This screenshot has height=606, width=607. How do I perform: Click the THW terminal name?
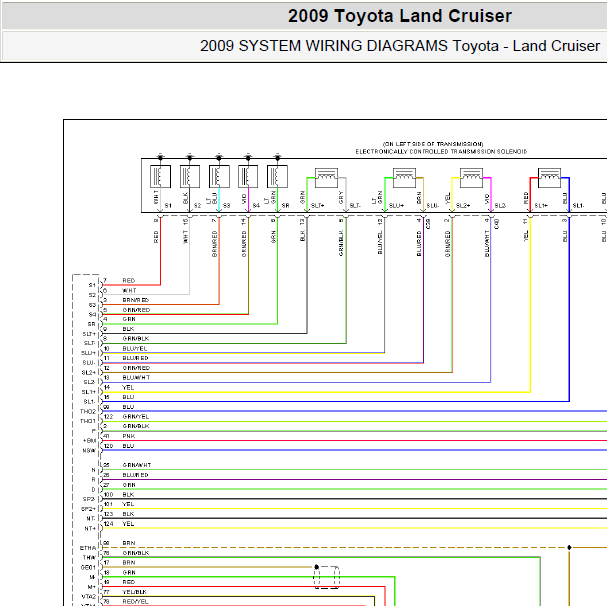point(89,558)
